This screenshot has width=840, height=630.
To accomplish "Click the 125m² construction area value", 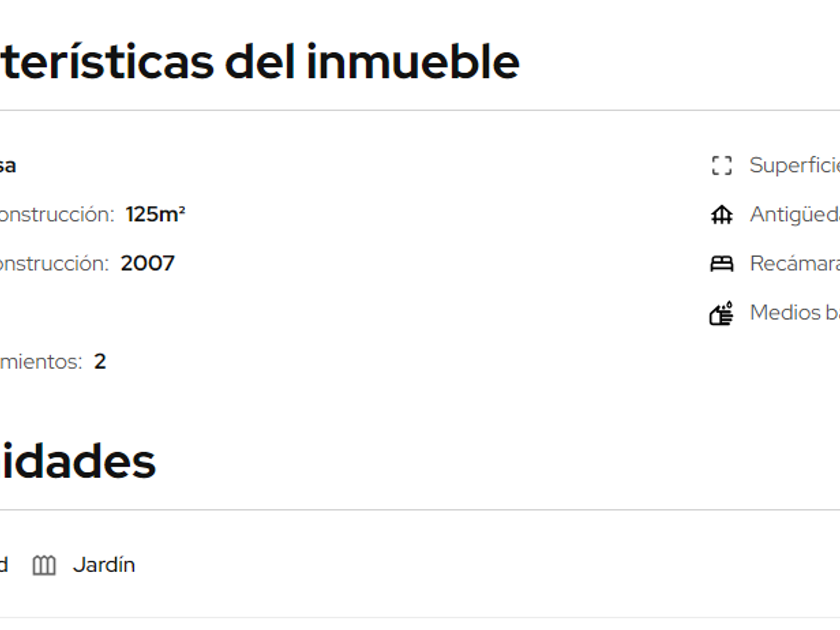I will (156, 214).
